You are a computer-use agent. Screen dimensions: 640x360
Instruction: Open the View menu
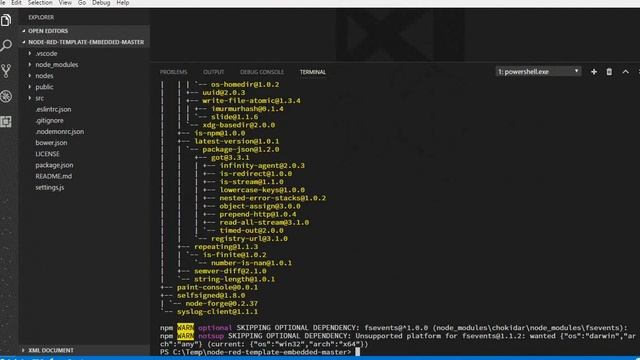point(65,3)
